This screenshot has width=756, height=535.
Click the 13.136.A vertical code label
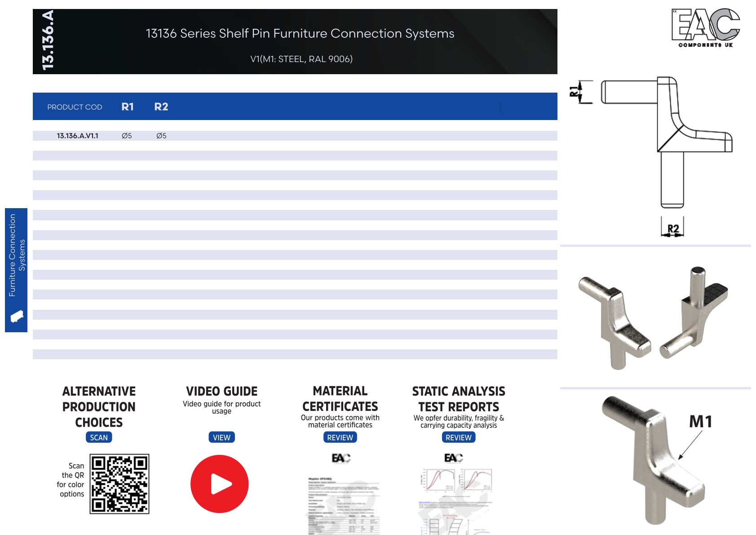(48, 40)
